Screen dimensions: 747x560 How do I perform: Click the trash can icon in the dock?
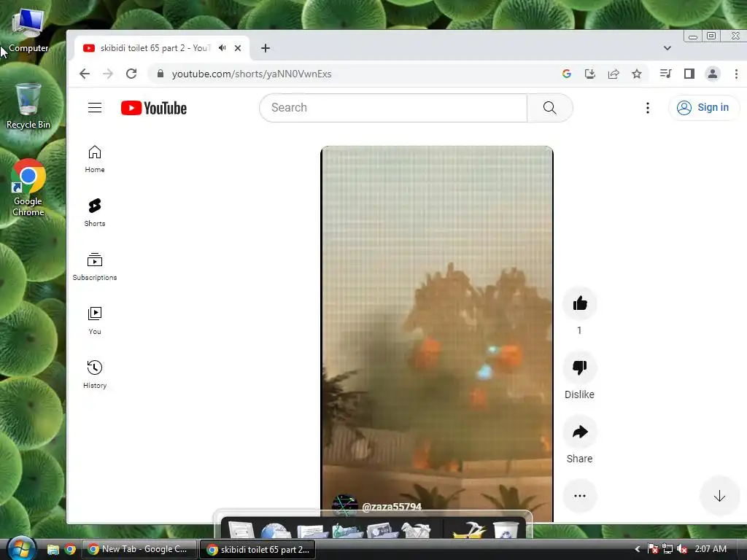click(505, 530)
